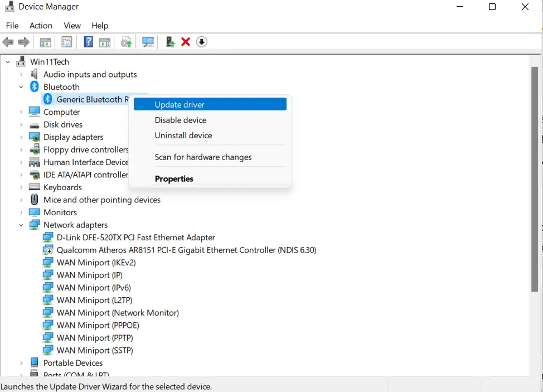Select WAN Miniport (IP)
This screenshot has height=392, width=543.
coord(89,275)
